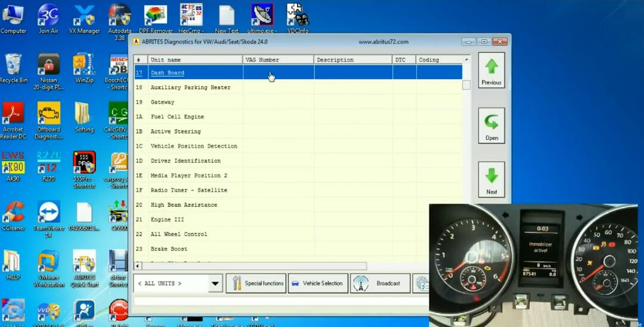This screenshot has height=327, width=644.
Task: Select High Beam Assistance unit
Action: [298, 205]
